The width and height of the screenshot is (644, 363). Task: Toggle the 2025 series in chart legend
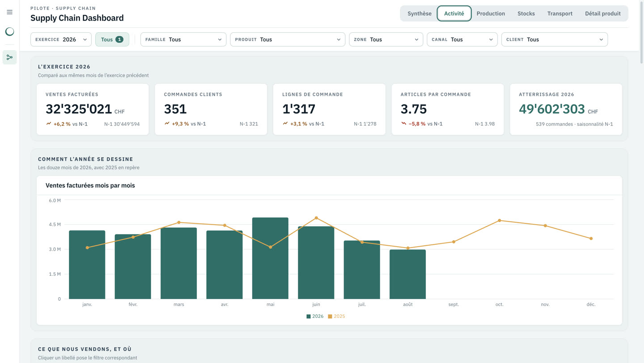coord(336,316)
